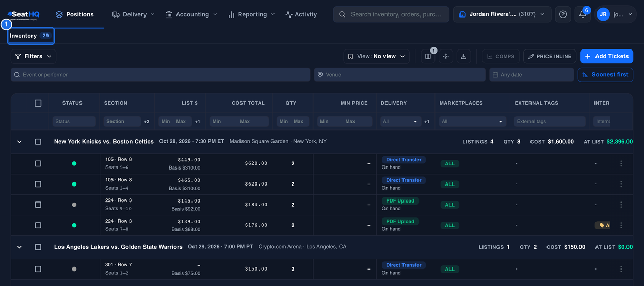Open row menu for 224 Row 3 Seats 7–8

click(x=621, y=225)
